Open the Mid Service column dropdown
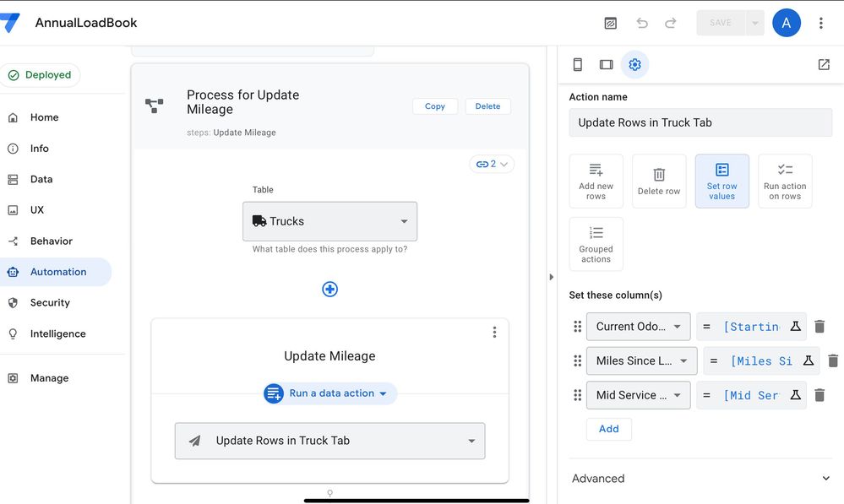This screenshot has width=844, height=504. (639, 395)
